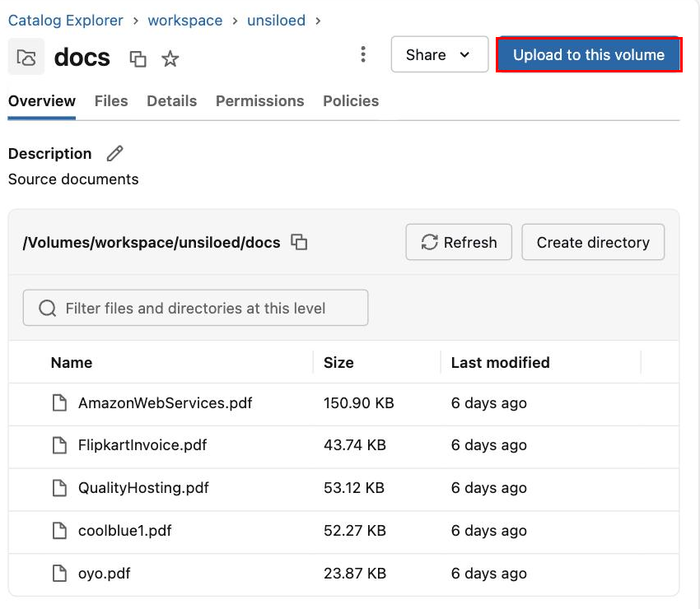Click the search magnifier in filter box
700x609 pixels.
click(x=47, y=308)
